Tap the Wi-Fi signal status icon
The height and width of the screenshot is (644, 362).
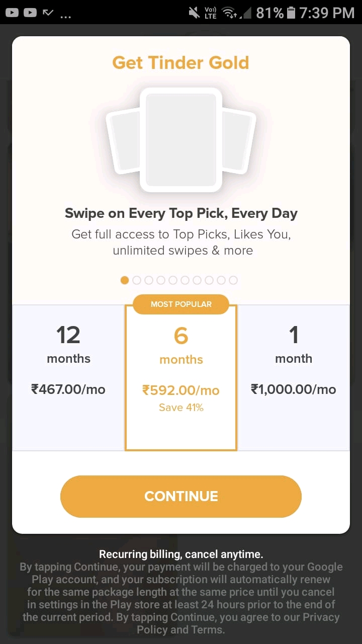point(231,13)
